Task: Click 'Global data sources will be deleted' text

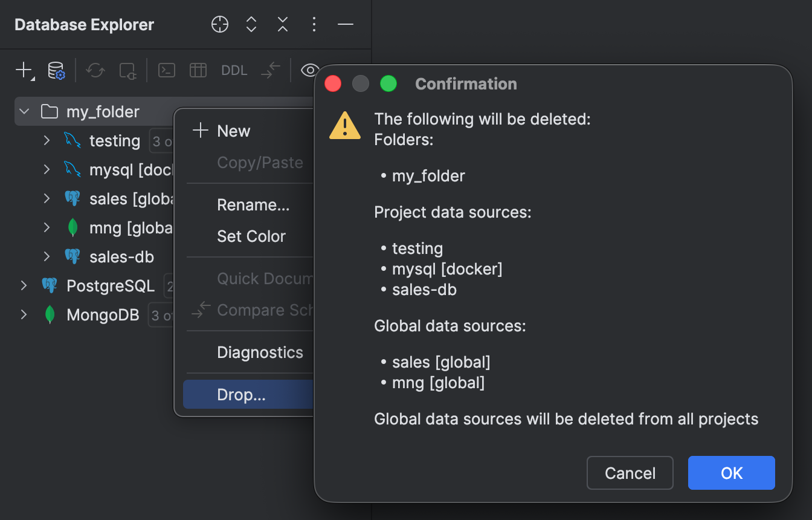Action: pyautogui.click(x=566, y=419)
